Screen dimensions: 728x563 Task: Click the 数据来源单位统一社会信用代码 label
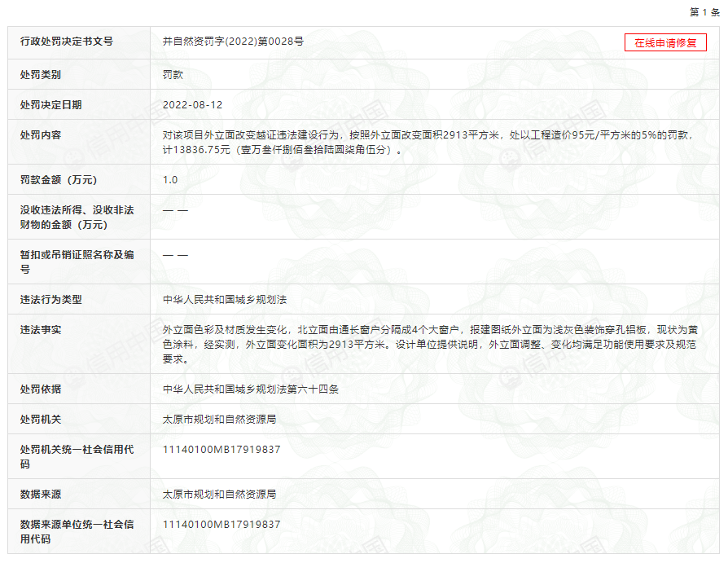tap(77, 531)
